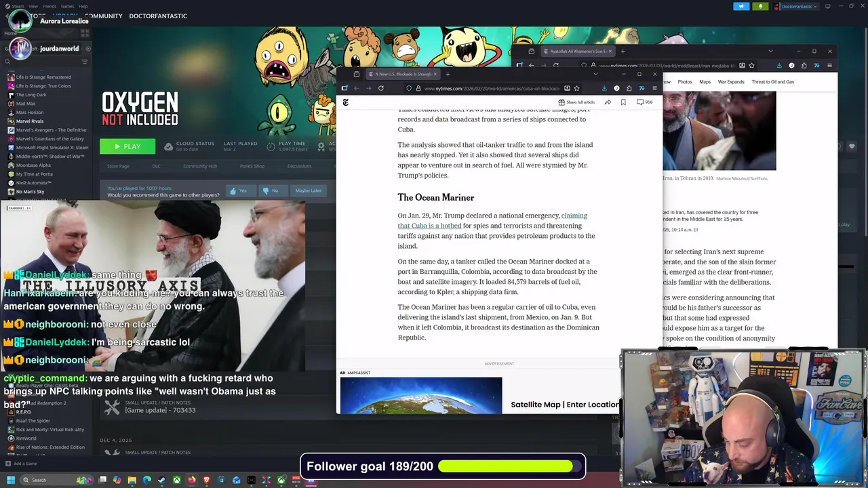This screenshot has width=868, height=488.
Task: Click Add a Game at Steam's bottom left
Action: click(22, 464)
